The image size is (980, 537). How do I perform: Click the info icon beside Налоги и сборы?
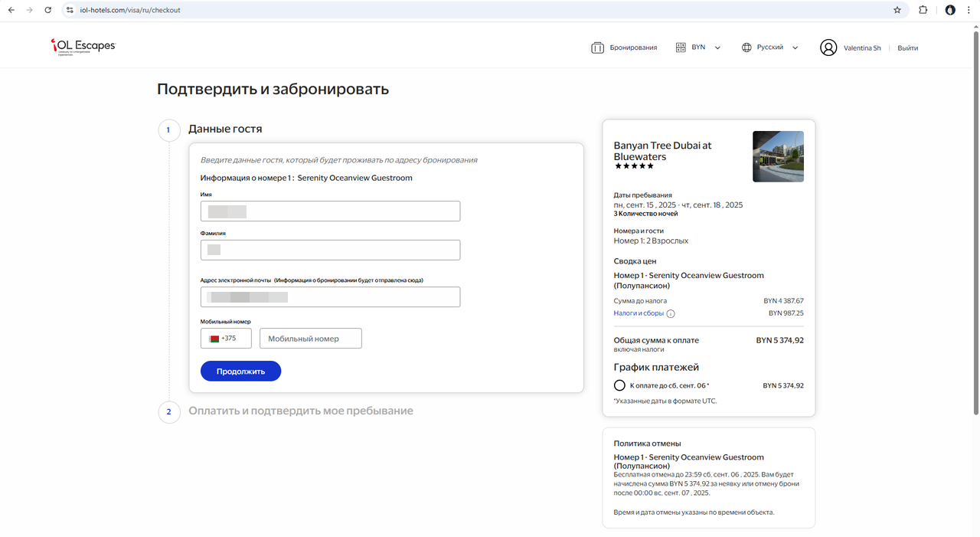coord(671,313)
